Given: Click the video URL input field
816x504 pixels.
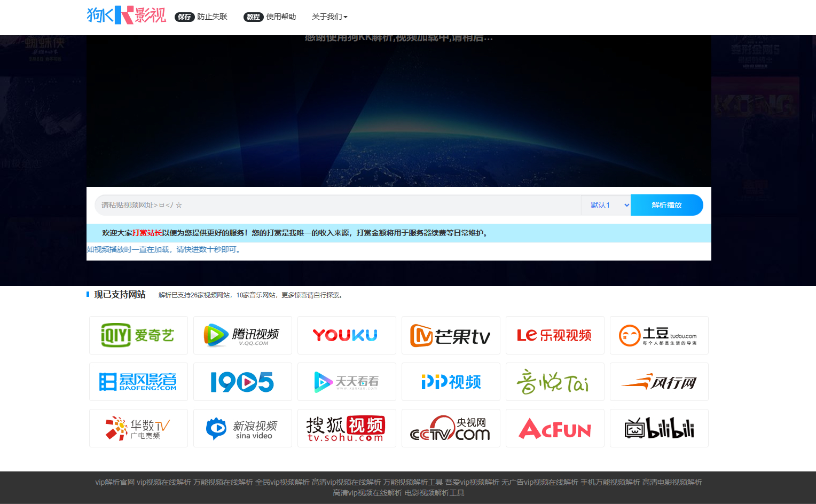Looking at the screenshot, I should [x=336, y=205].
